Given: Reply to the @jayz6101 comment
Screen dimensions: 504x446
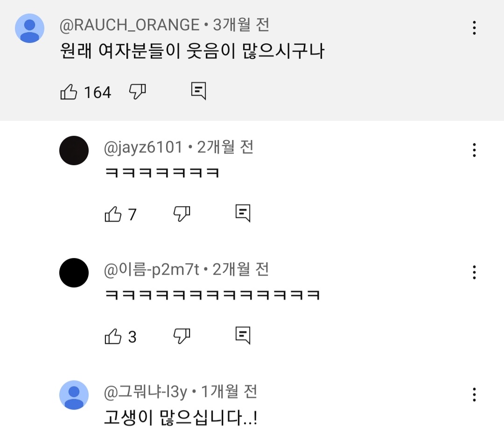Looking at the screenshot, I should [x=243, y=213].
